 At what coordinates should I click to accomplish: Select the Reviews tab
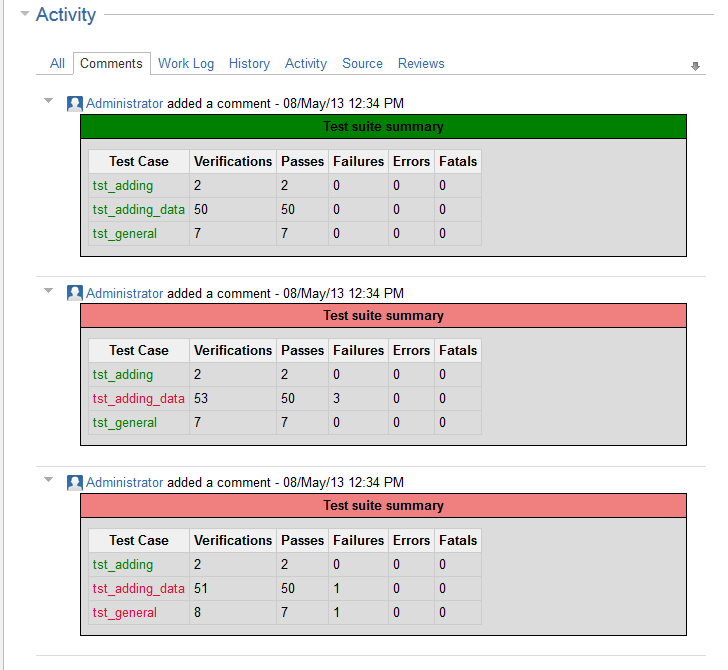[x=421, y=63]
